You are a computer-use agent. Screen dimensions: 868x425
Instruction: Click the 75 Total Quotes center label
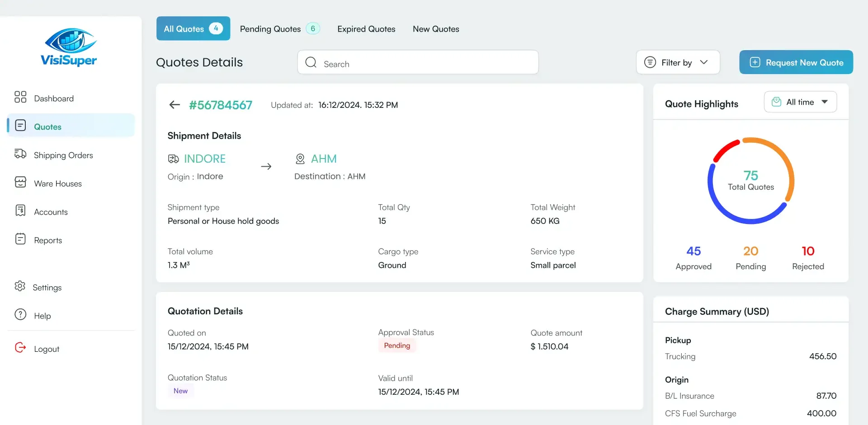coord(751,180)
